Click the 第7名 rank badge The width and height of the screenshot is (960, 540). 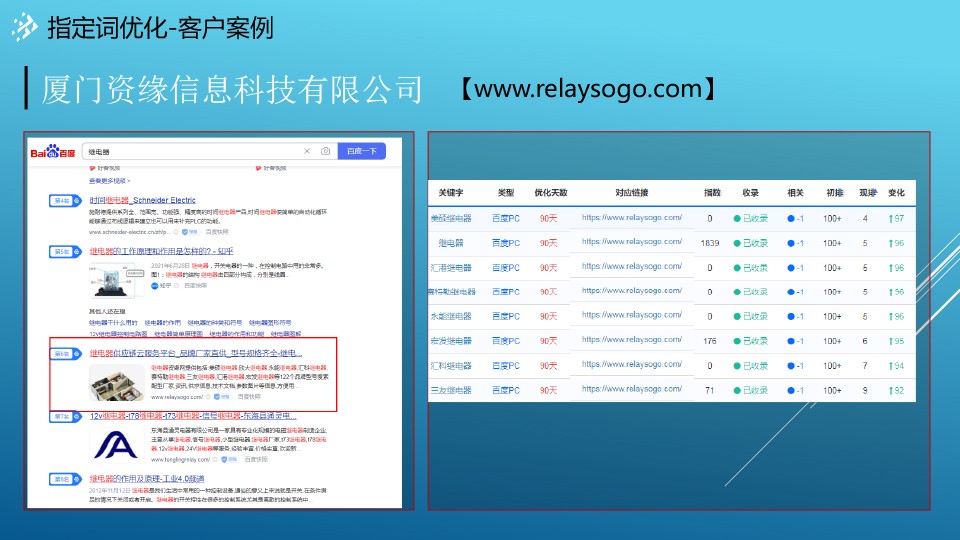60,416
